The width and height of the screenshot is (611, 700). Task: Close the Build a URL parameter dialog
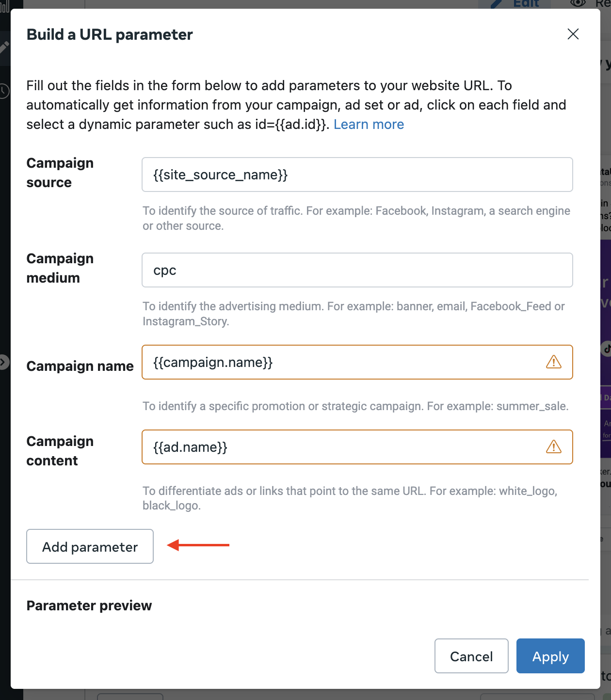[x=573, y=34]
